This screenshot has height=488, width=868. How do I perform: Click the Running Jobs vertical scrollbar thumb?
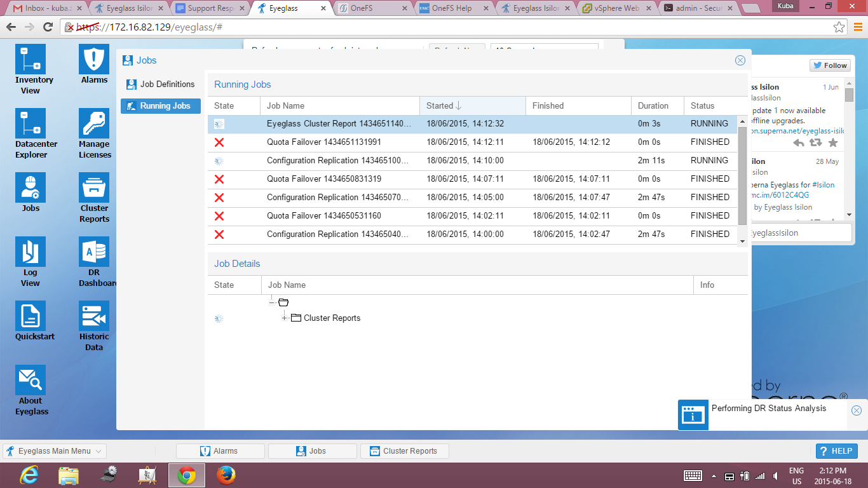(742, 175)
